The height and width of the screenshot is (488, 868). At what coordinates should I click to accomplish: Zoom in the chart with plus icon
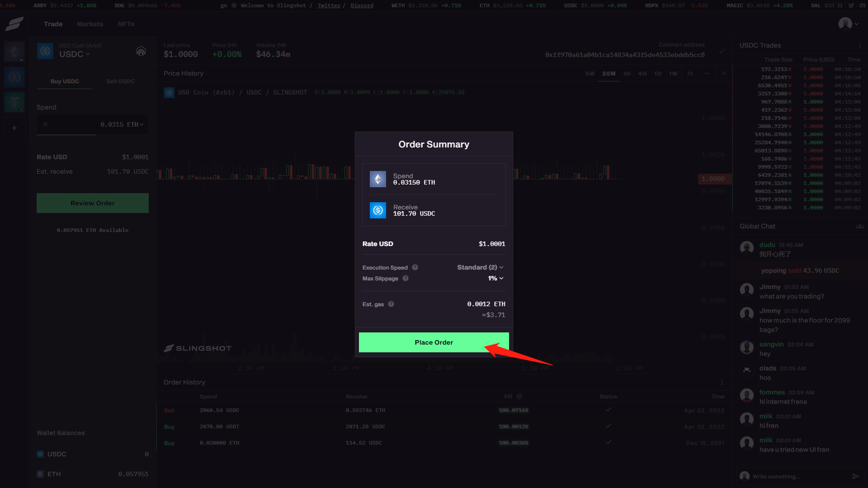click(723, 73)
